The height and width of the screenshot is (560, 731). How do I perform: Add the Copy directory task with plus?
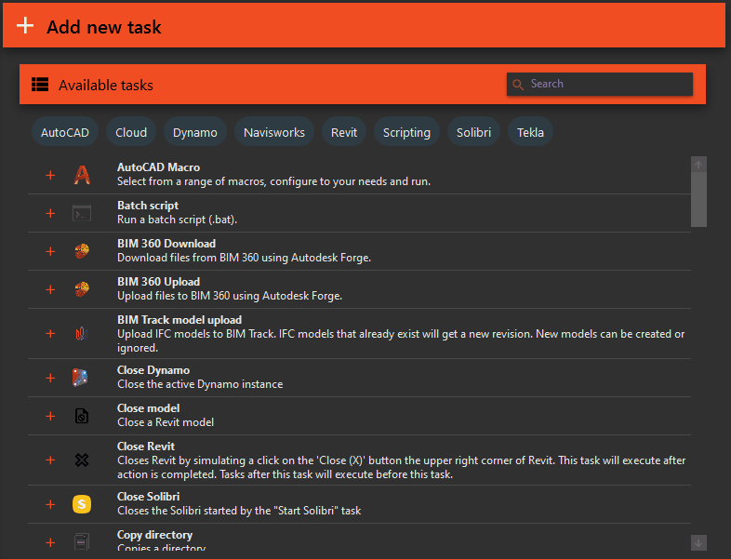click(x=50, y=542)
